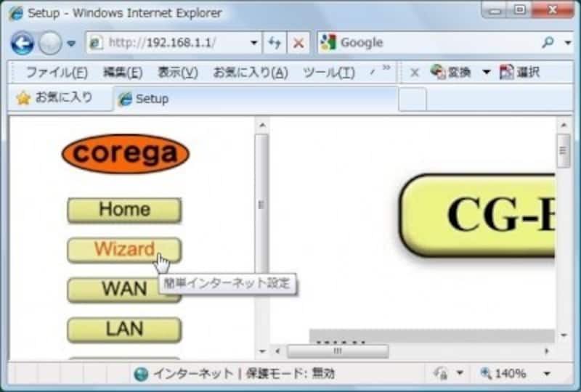Screen dimensions: 581x392
Task: Click the インターネット | 保護モード: 無効 status text
Action: (x=244, y=373)
